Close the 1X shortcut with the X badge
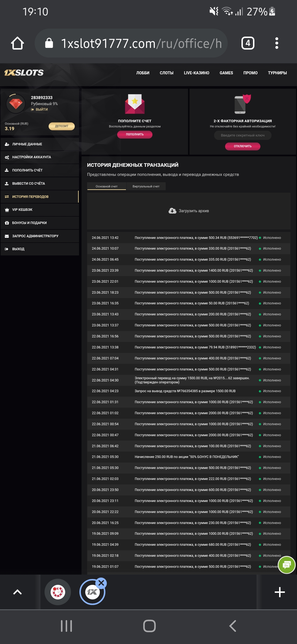This screenshot has height=644, width=297. pyautogui.click(x=101, y=583)
